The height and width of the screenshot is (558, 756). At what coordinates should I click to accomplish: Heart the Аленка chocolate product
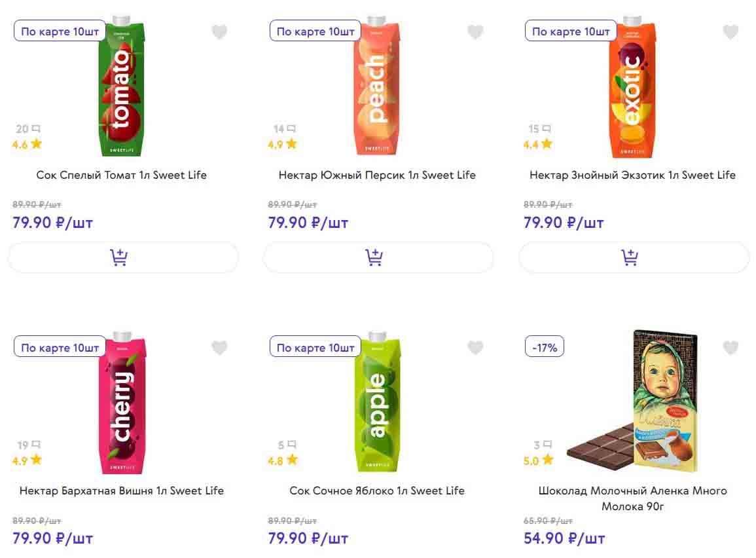pyautogui.click(x=730, y=348)
